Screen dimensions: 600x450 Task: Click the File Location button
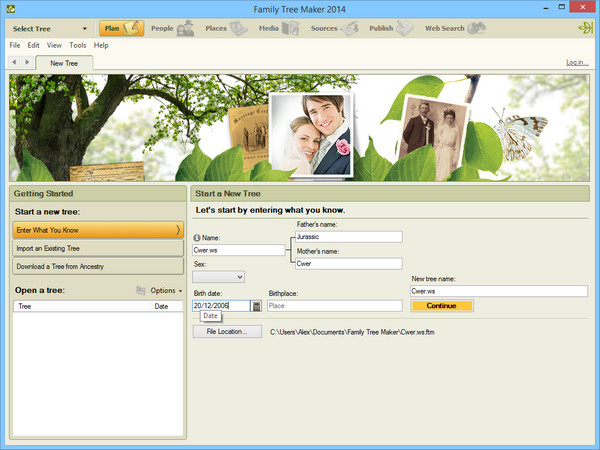point(227,332)
